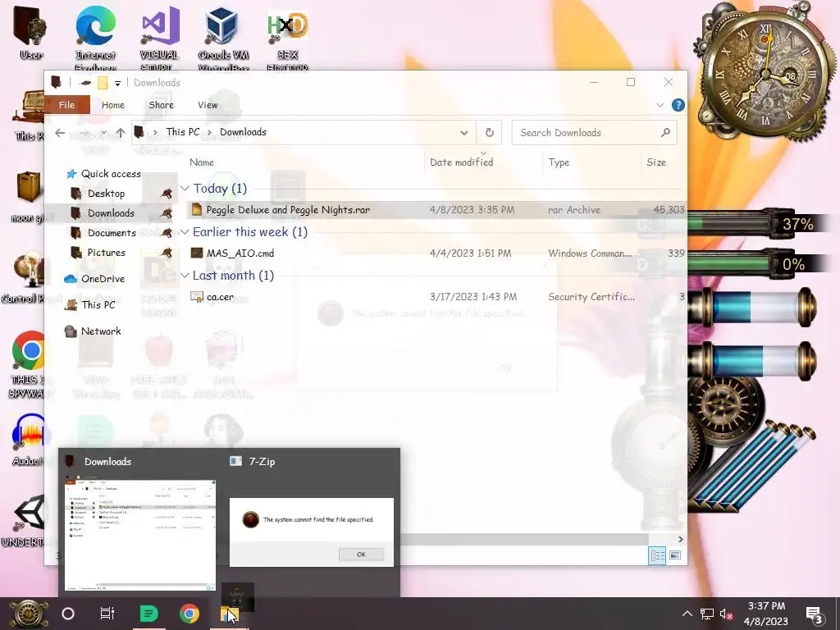The height and width of the screenshot is (630, 840).
Task: Refresh the Downloads folder view
Action: (x=489, y=132)
